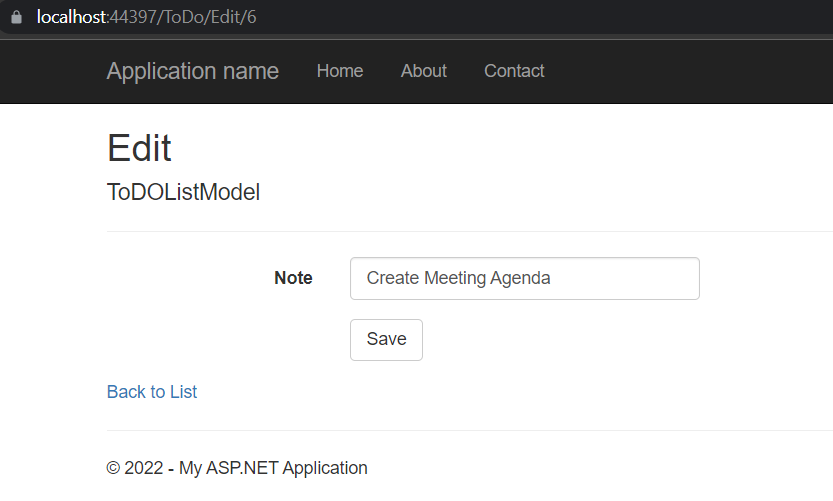The width and height of the screenshot is (833, 501).
Task: Go to the About page
Action: tap(424, 71)
